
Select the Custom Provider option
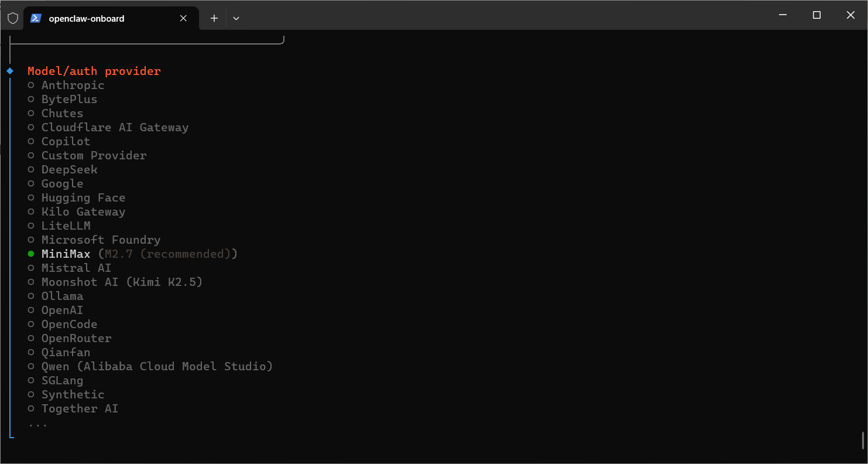coord(87,155)
